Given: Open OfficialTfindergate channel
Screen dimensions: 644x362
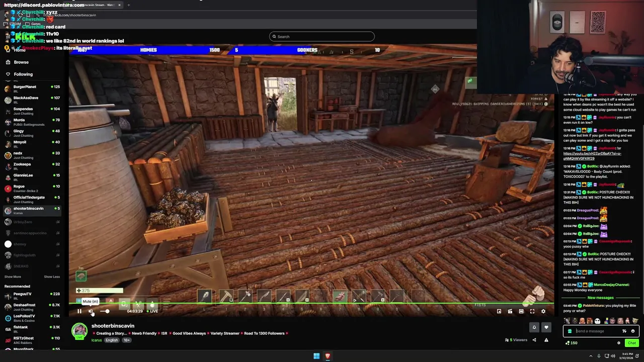Looking at the screenshot, I should (x=31, y=199).
